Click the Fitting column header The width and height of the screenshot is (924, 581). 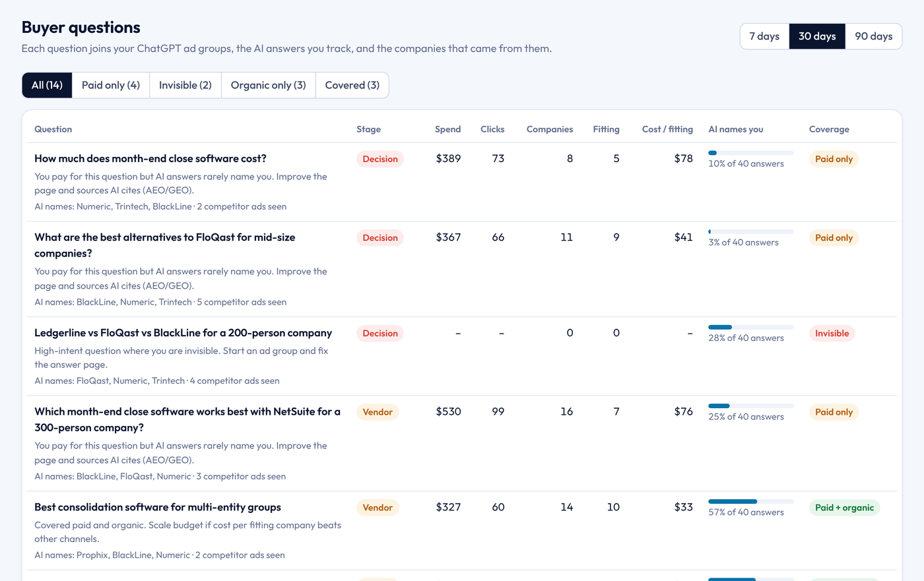[606, 129]
